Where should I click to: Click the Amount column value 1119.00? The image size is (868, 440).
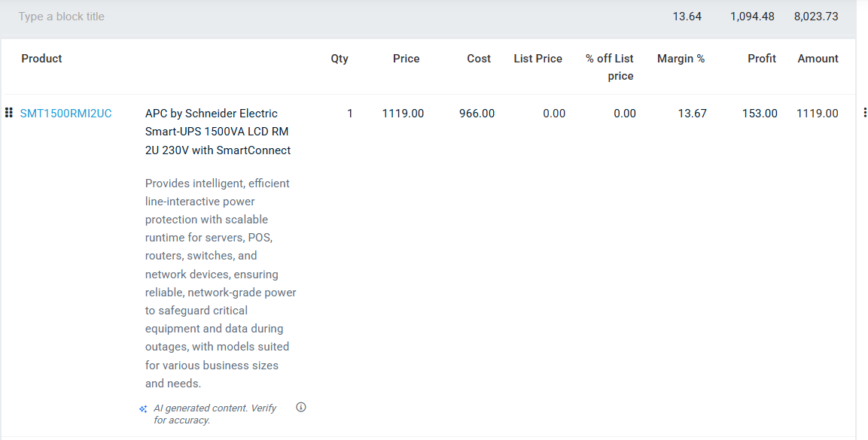pos(817,114)
